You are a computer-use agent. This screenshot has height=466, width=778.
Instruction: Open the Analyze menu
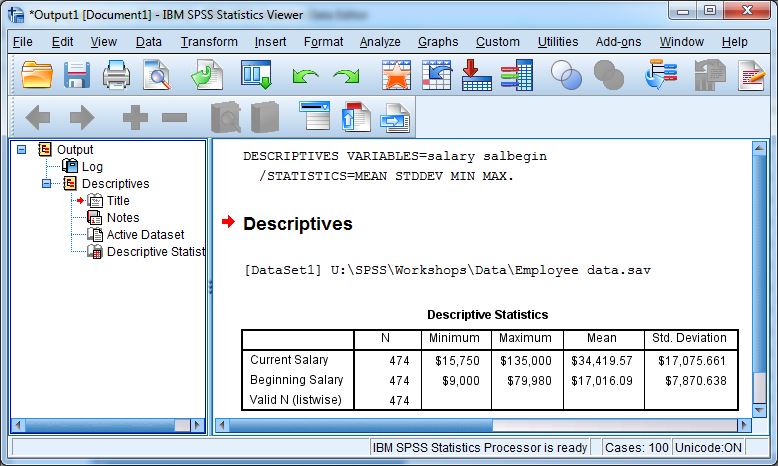tap(380, 42)
